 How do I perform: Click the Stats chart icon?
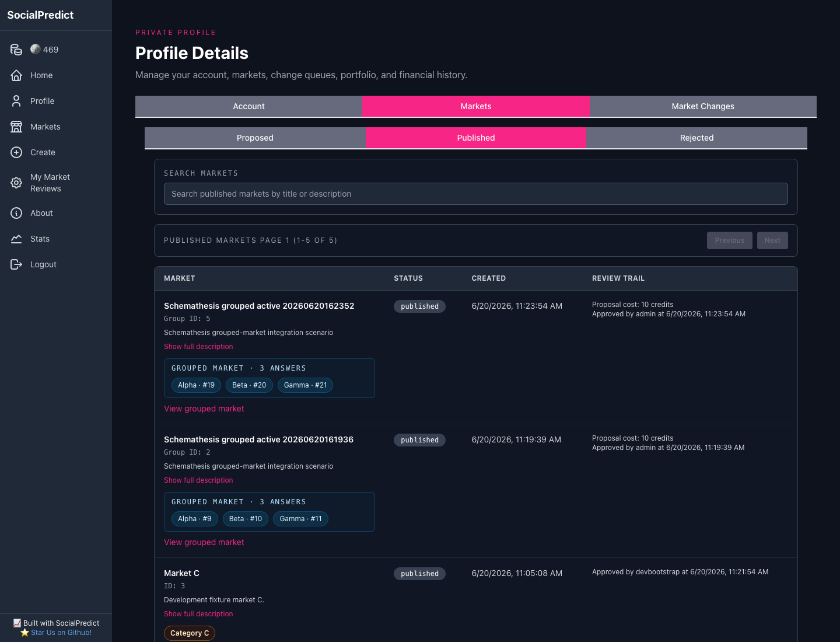pyautogui.click(x=16, y=239)
